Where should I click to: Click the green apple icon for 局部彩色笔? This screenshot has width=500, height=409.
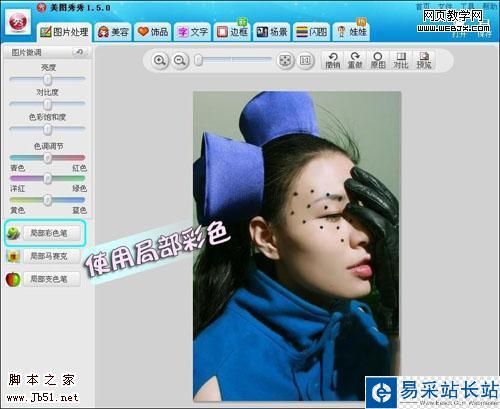point(13,233)
